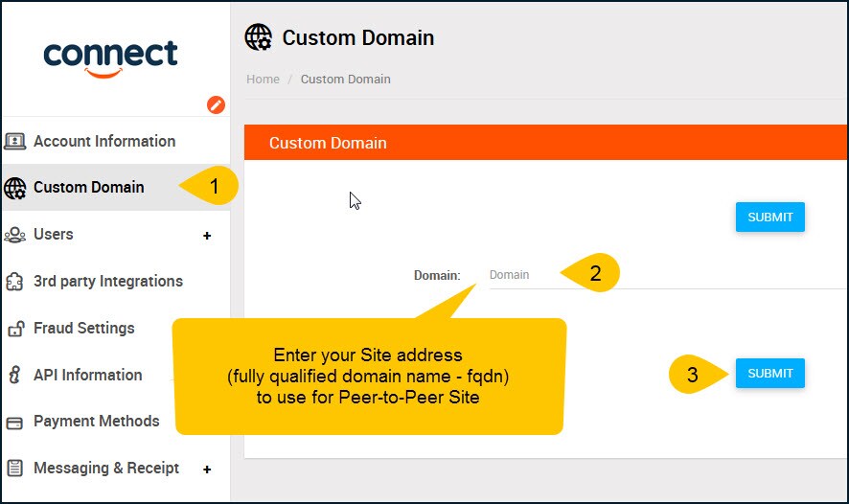849x504 pixels.
Task: Click the connect logo
Action: click(110, 57)
